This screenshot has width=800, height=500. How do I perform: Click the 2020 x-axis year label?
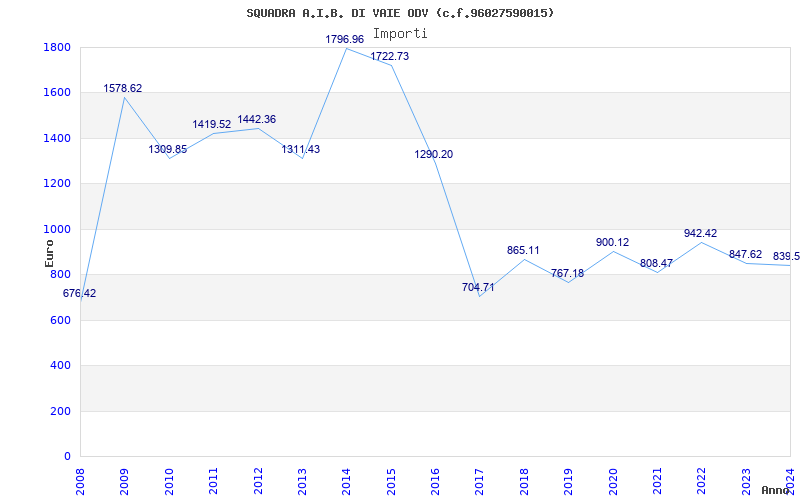coord(613,481)
